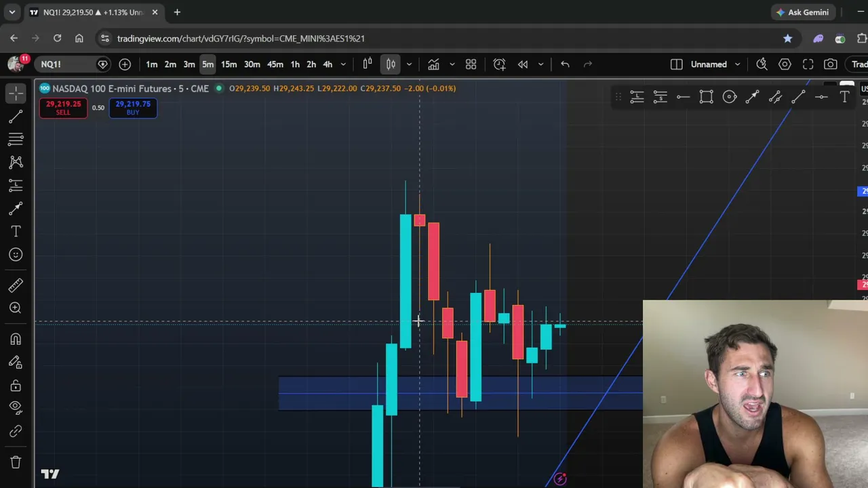
Task: Toggle magnet mode for drawings
Action: point(16,339)
